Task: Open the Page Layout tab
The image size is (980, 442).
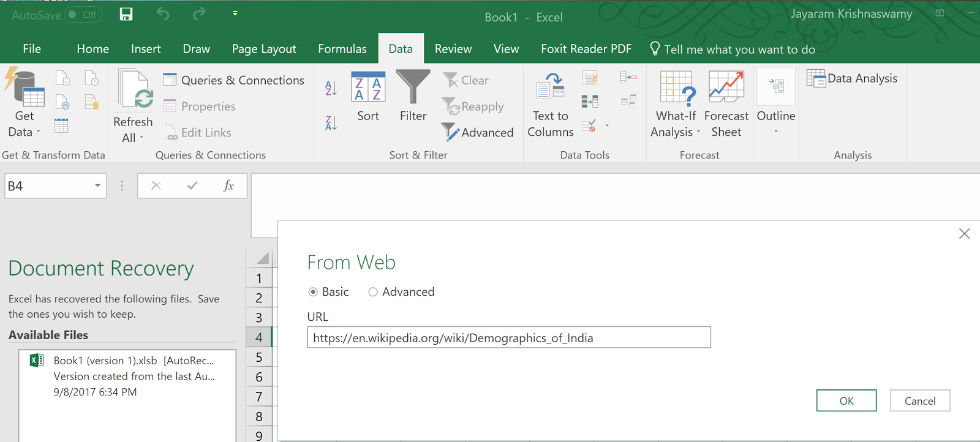Action: point(264,49)
